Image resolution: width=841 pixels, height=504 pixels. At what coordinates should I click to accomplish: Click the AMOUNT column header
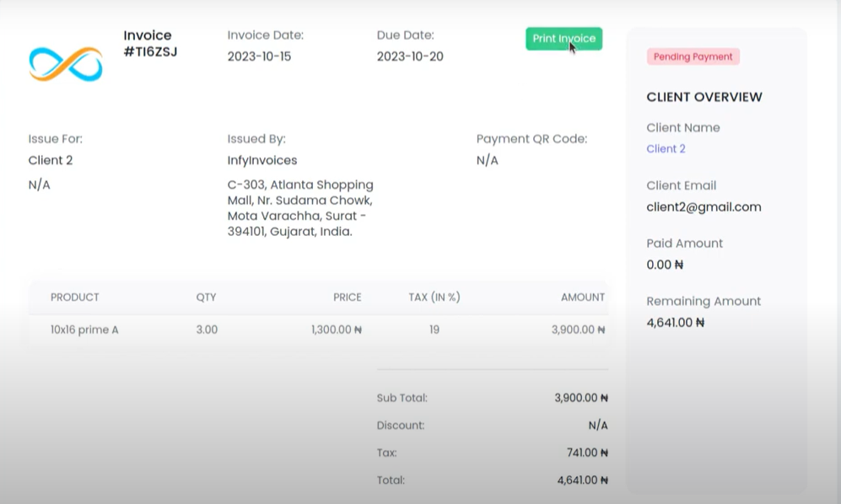[x=582, y=298]
